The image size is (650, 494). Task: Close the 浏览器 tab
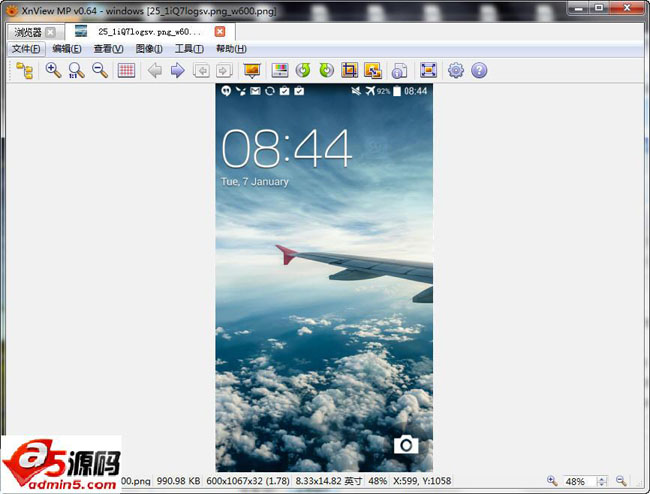pos(51,32)
